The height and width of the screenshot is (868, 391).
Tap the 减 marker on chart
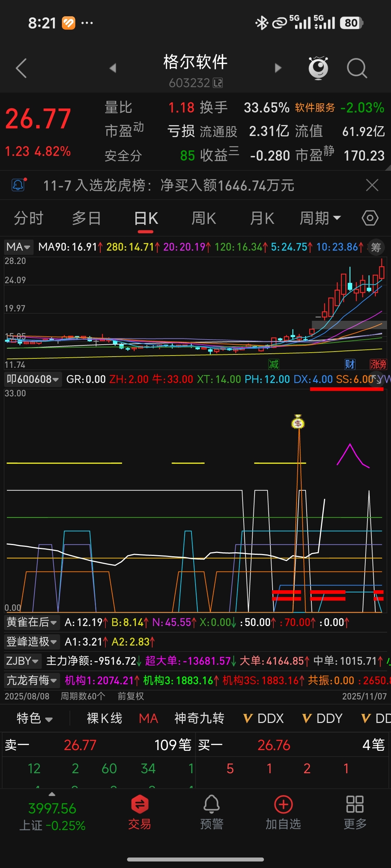(274, 364)
